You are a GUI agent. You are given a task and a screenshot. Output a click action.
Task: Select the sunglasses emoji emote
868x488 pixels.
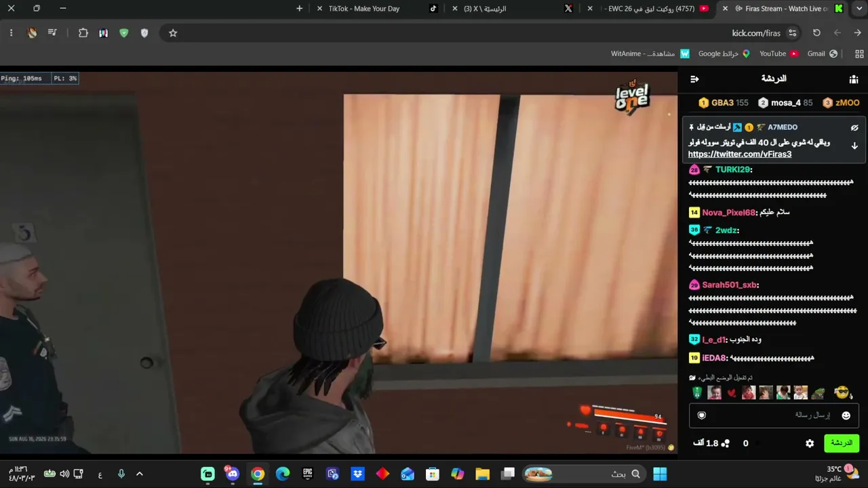[842, 392]
